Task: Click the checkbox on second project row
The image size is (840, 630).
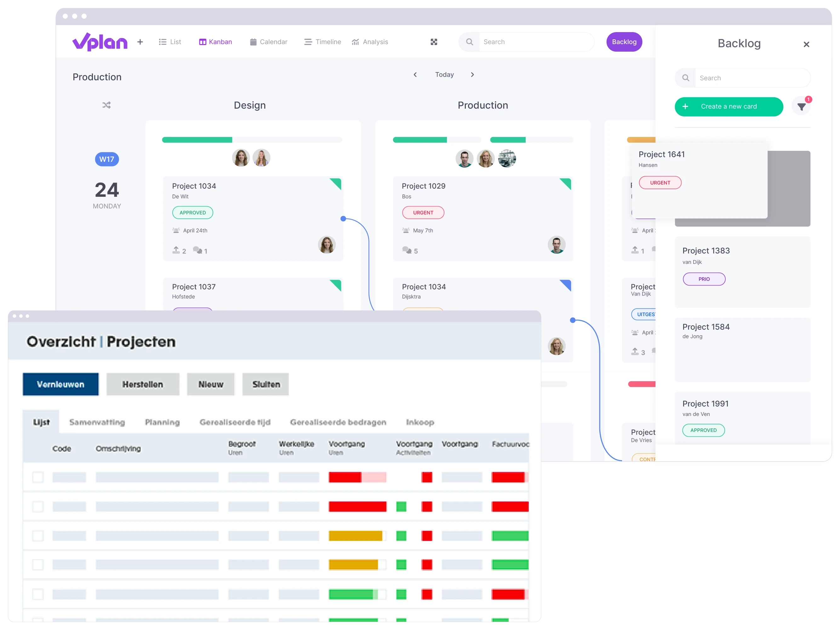Action: pyautogui.click(x=38, y=506)
